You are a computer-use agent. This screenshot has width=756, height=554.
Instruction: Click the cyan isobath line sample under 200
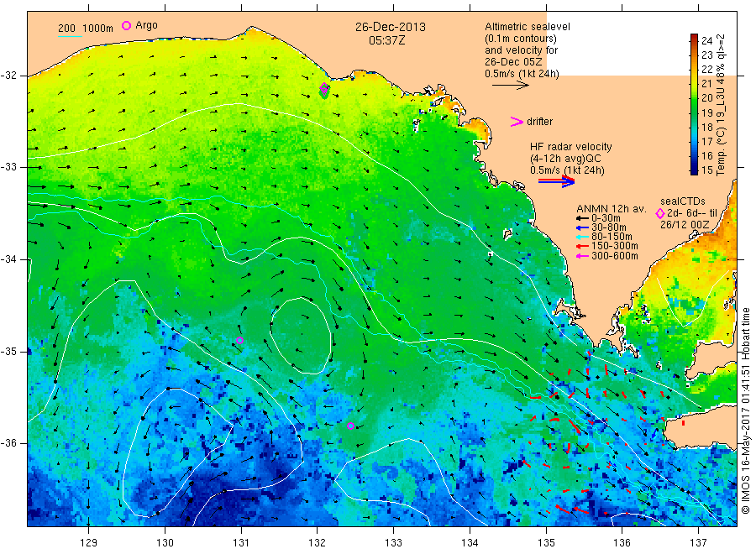(70, 36)
